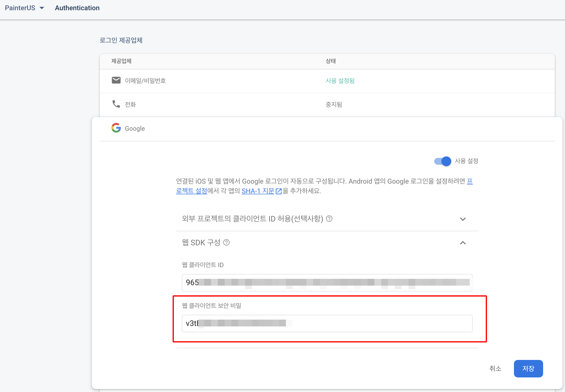Image resolution: width=565 pixels, height=392 pixels.
Task: Click the 웹 클라이언트 ID input field
Action: tap(327, 283)
